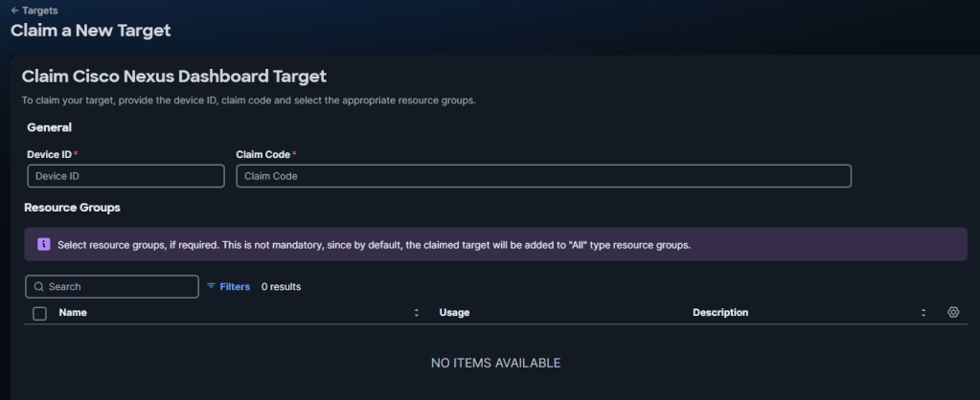Sort by the Description column header
The image size is (980, 400).
720,312
